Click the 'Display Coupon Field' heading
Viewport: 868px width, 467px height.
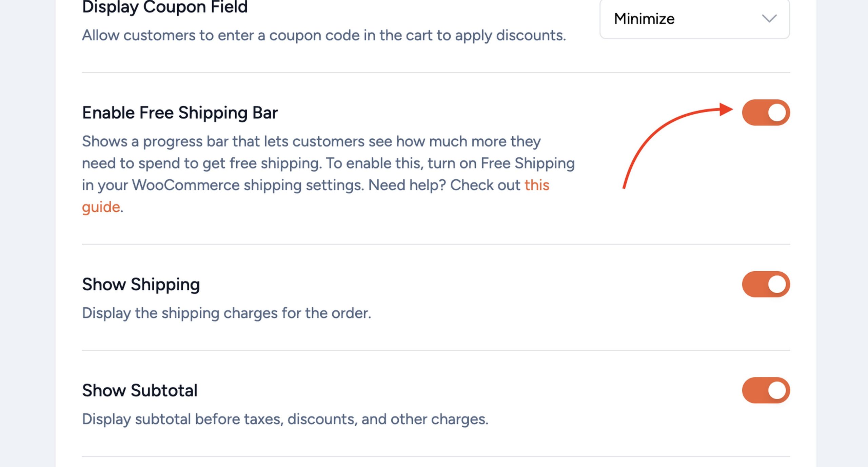point(165,7)
